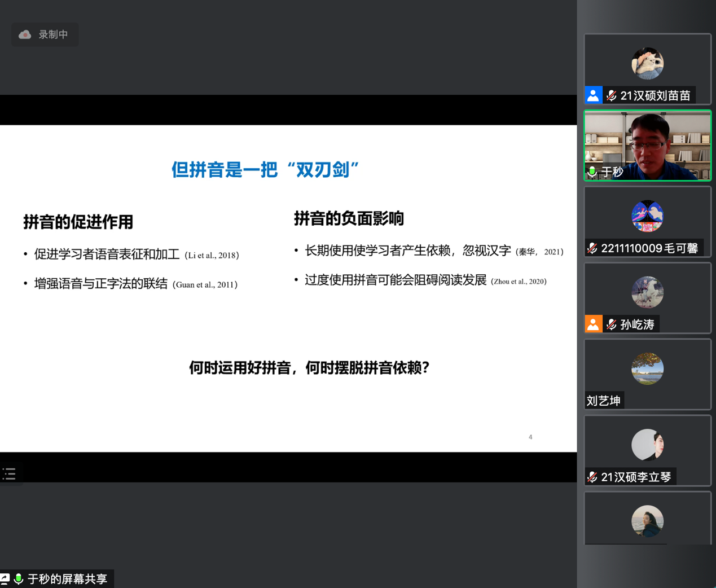Click the blue person icon on 刘苗苗's tile
Viewport: 716px width, 588px height.
pyautogui.click(x=593, y=95)
